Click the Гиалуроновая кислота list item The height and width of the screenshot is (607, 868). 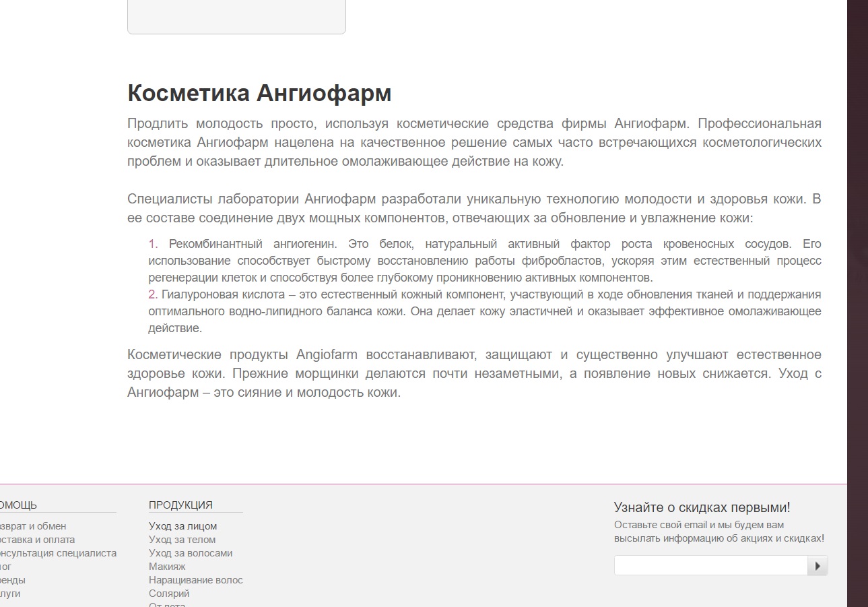click(485, 311)
